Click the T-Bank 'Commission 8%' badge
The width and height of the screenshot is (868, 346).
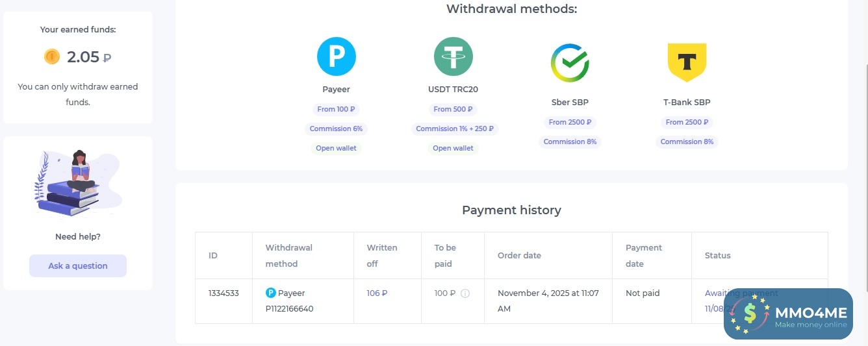click(x=687, y=142)
